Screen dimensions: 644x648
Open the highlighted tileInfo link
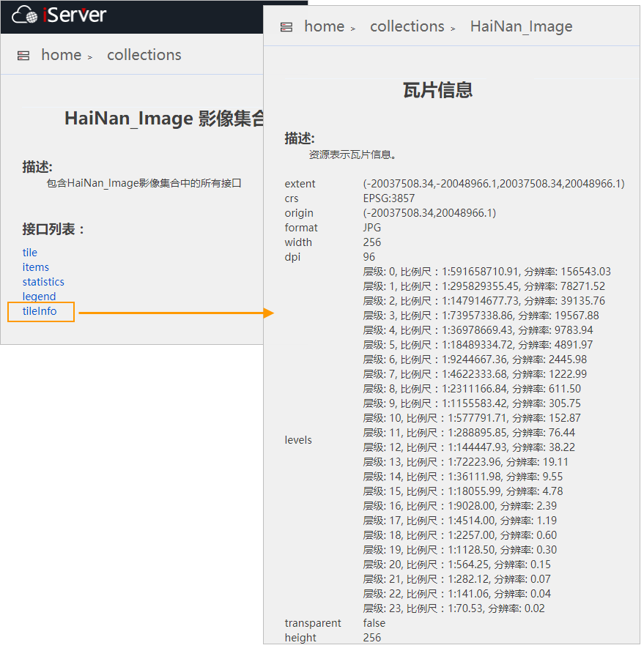pos(40,312)
